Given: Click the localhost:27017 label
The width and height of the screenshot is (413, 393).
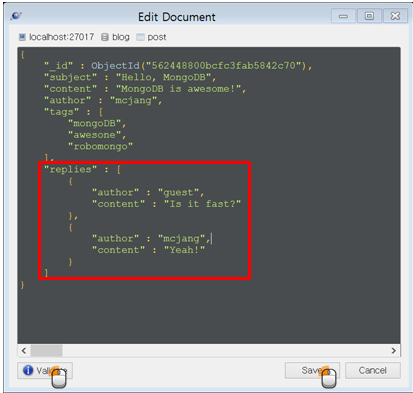Looking at the screenshot, I should [x=62, y=37].
